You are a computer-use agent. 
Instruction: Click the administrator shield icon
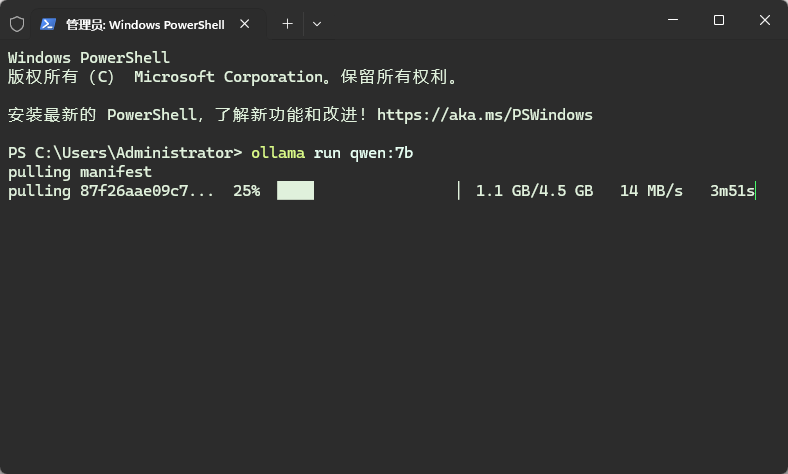[x=17, y=23]
